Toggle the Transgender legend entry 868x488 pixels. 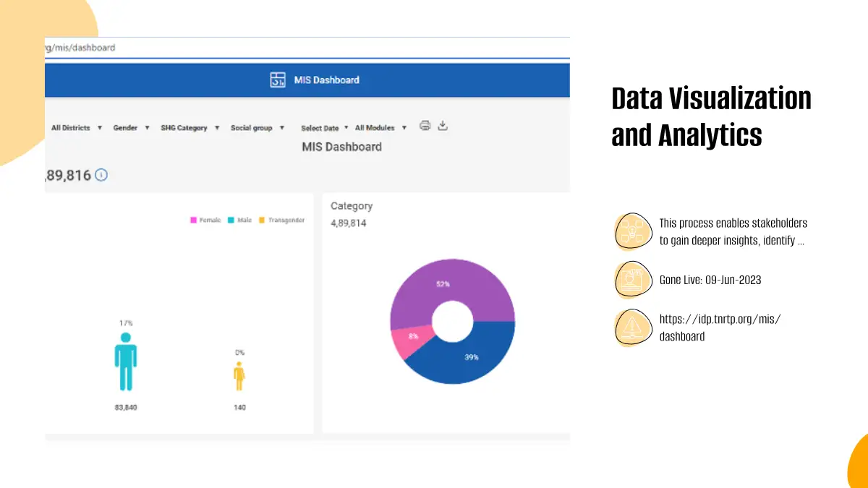[x=281, y=221]
